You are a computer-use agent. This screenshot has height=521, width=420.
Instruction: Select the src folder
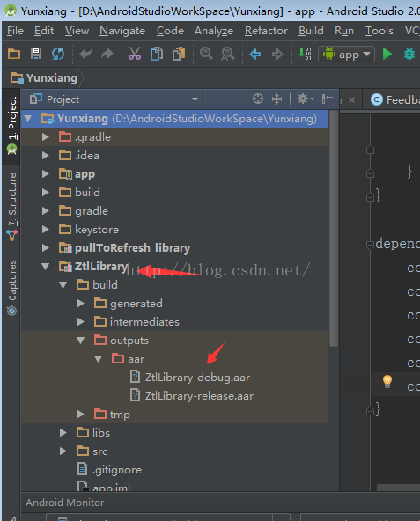coord(99,451)
